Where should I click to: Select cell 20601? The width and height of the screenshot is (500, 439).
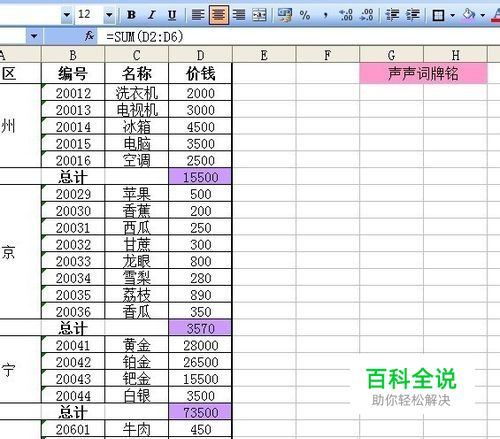pos(73,429)
